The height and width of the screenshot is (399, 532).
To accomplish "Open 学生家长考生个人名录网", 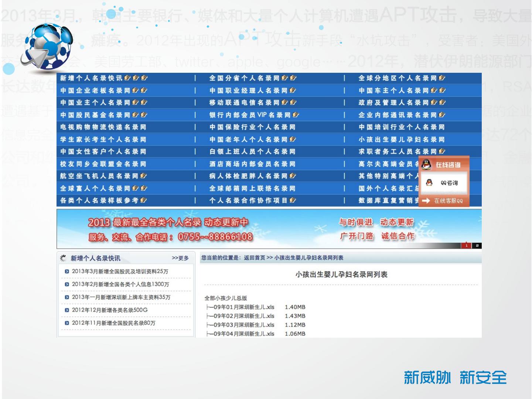I will (x=103, y=139).
